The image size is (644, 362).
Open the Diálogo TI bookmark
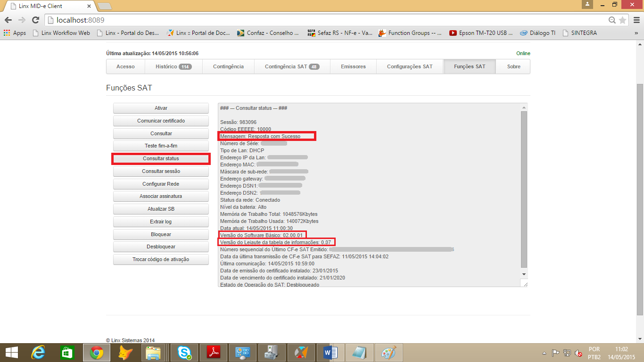[537, 33]
